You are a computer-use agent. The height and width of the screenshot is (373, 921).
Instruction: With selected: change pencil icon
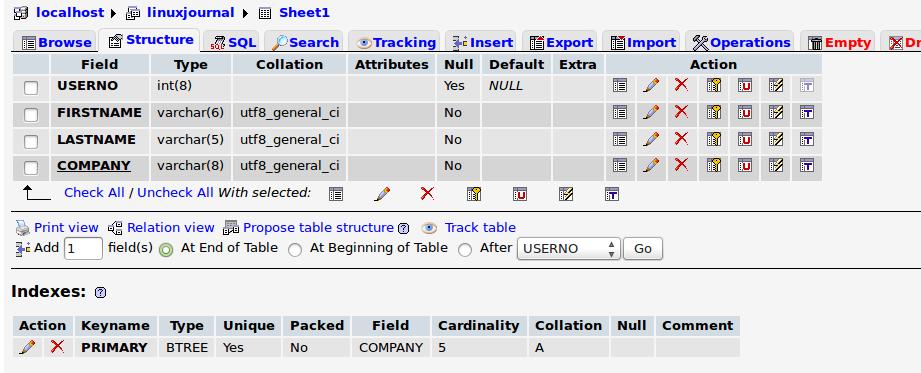[x=382, y=194]
